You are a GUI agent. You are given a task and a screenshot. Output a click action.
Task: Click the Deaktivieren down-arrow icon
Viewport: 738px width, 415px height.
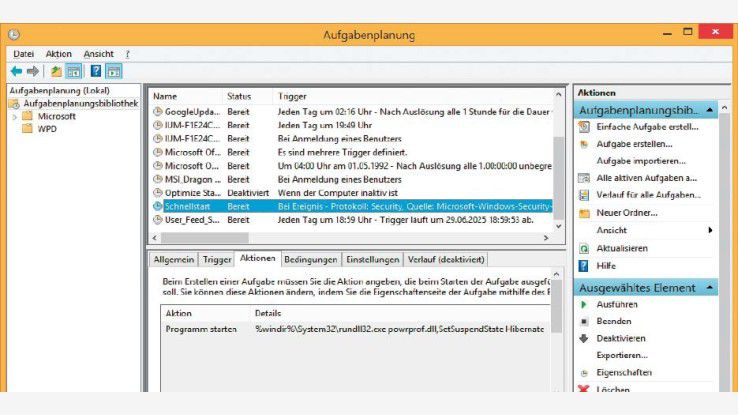click(x=585, y=338)
